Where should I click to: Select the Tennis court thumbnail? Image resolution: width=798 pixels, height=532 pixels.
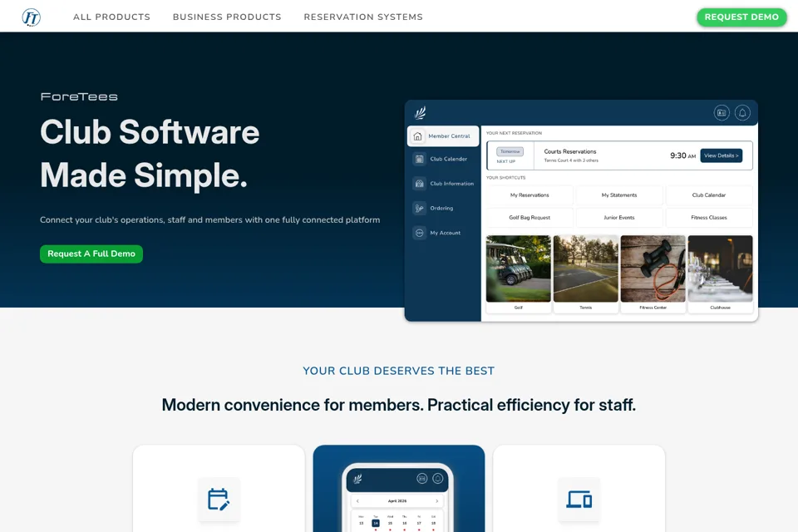586,268
